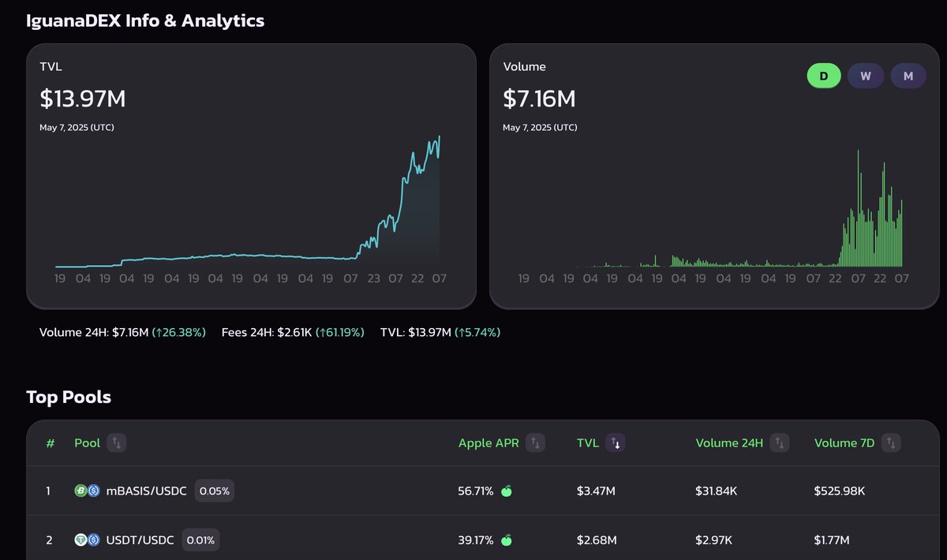Click the $2.68M TVL cell
Screen dimensions: 947x560
click(597, 540)
